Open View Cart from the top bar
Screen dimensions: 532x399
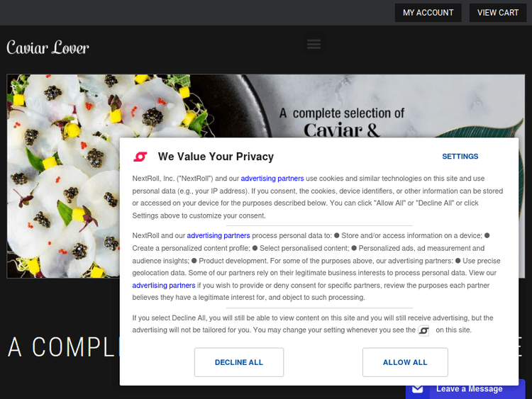[x=497, y=13]
